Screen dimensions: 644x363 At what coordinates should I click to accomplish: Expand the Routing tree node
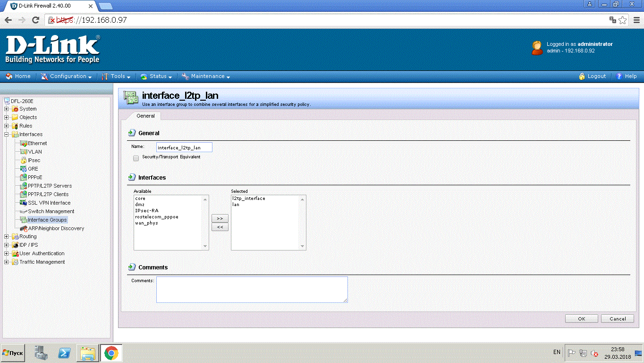click(x=7, y=236)
